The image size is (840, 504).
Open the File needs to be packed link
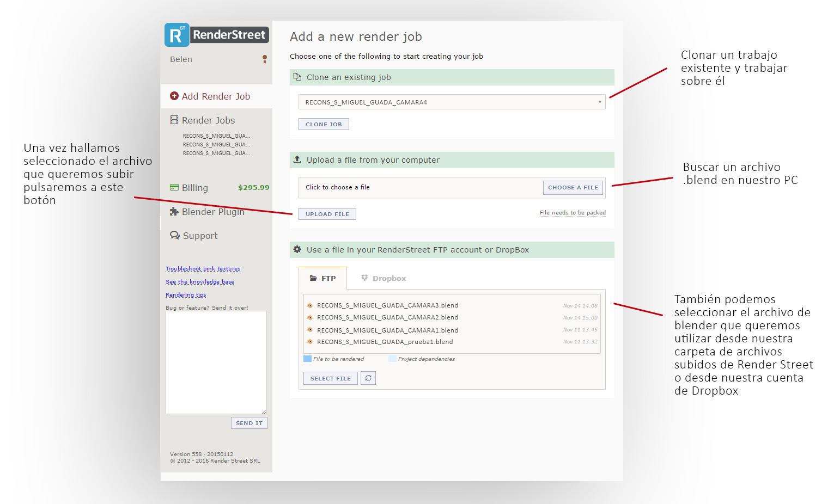[573, 213]
